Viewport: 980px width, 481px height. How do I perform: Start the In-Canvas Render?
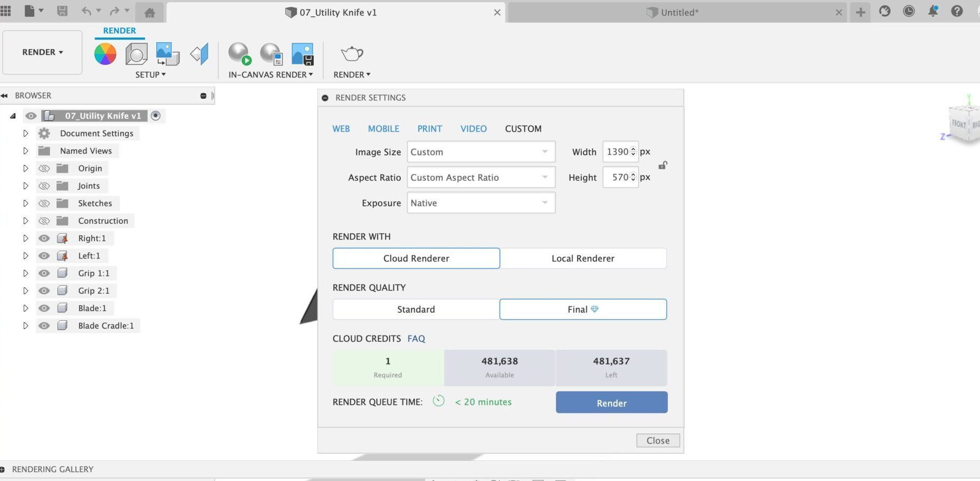239,54
